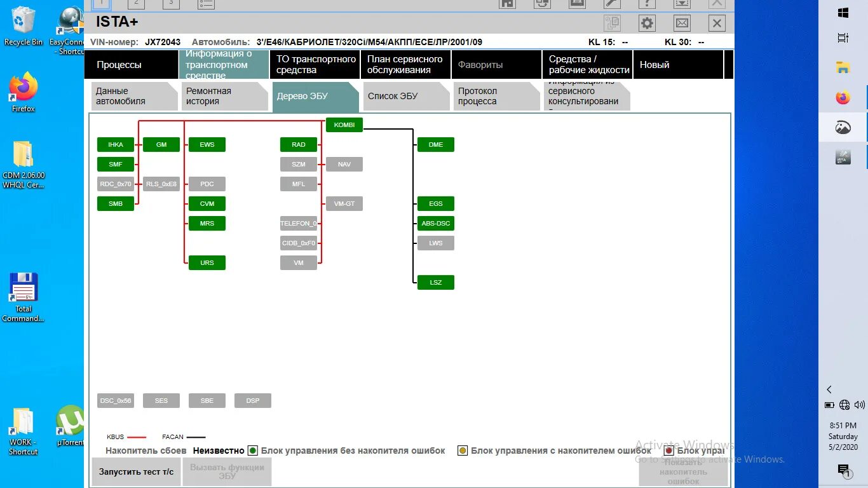Screen dimensions: 868x488
Task: Open network status tray icon
Action: coord(844,405)
